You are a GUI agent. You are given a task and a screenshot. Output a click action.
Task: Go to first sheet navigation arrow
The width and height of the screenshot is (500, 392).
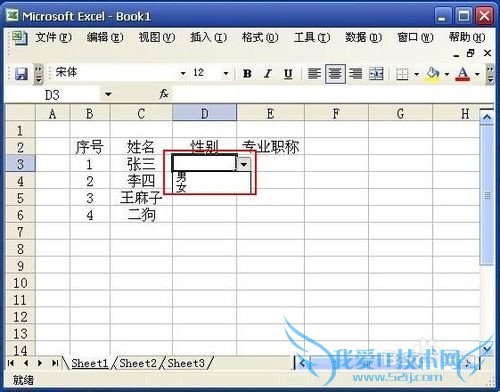pyautogui.click(x=11, y=363)
